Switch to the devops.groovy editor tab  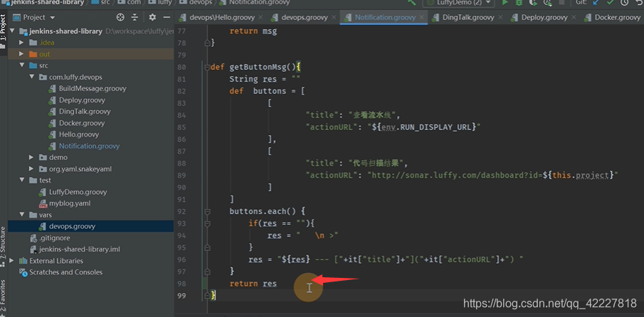point(305,18)
